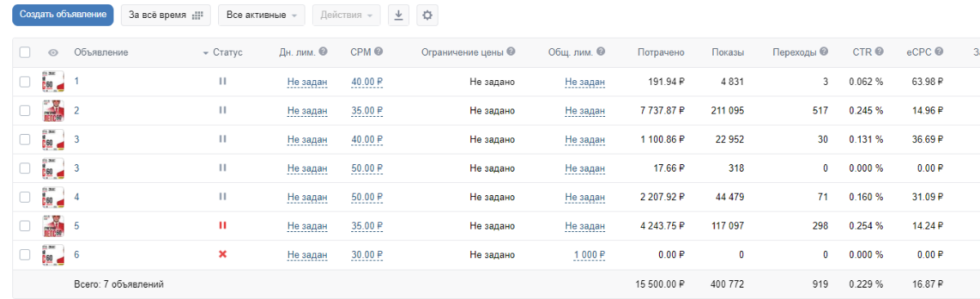This screenshot has height=299, width=980.
Task: Open the Все активные filter dropdown
Action: [x=261, y=16]
